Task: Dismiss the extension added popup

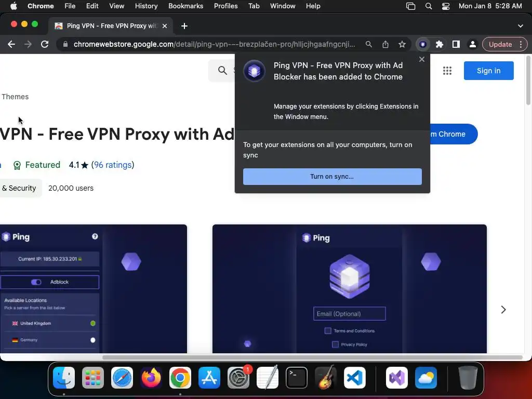Action: [422, 59]
